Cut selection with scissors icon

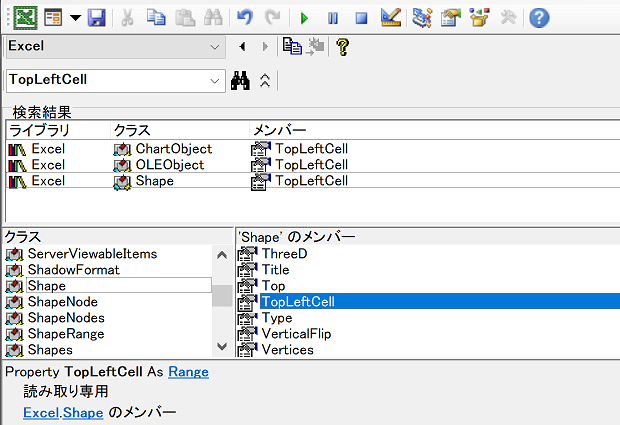(x=127, y=18)
